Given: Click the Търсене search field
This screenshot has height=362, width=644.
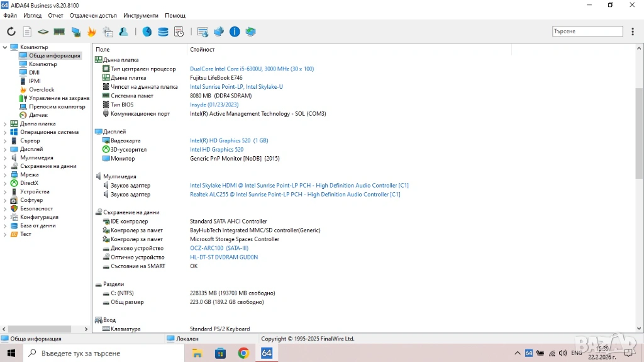Looking at the screenshot, I should pyautogui.click(x=587, y=31).
